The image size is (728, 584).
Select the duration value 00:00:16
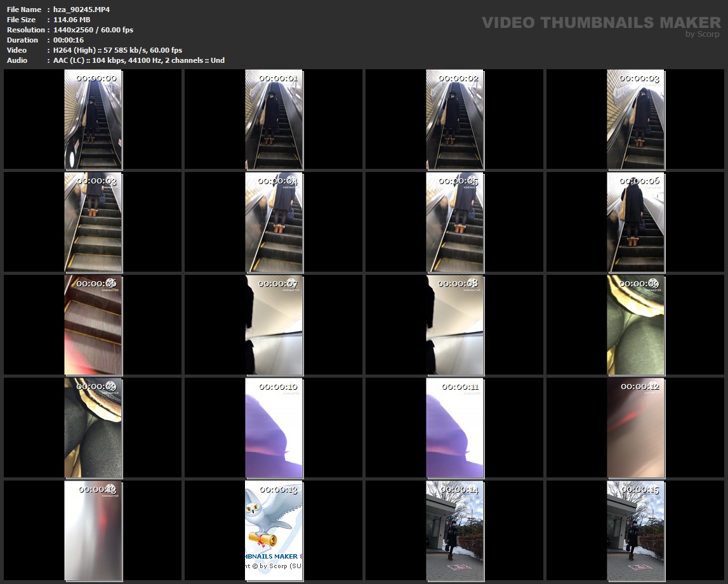[69, 40]
